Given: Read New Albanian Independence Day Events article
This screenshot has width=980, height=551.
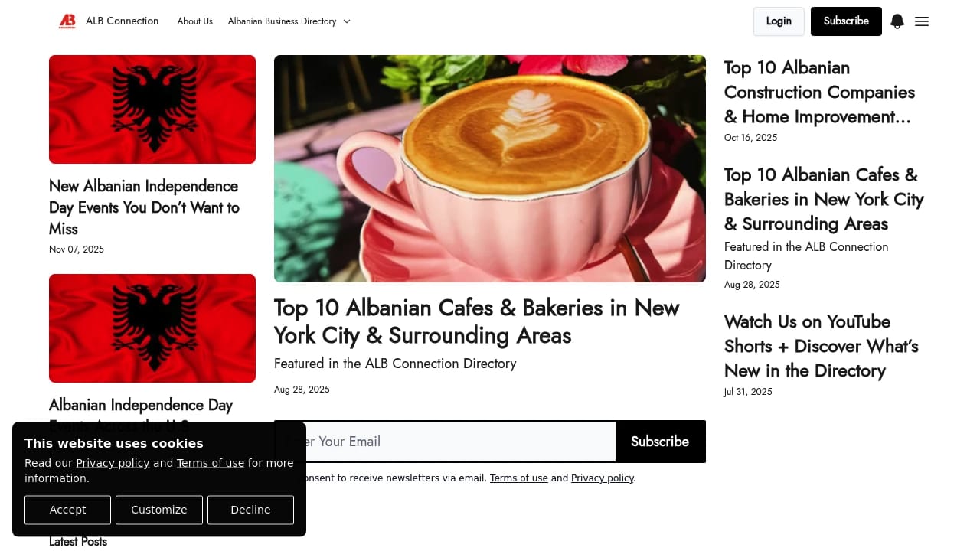Looking at the screenshot, I should pyautogui.click(x=145, y=207).
